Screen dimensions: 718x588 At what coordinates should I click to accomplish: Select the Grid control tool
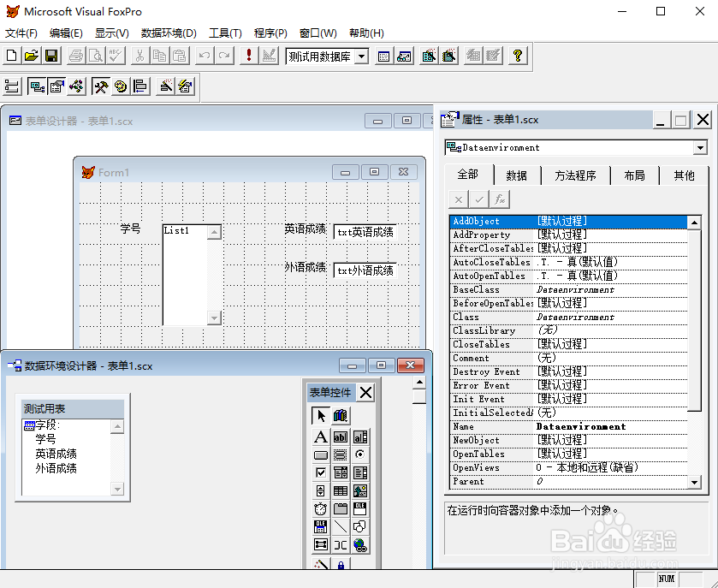tap(340, 490)
